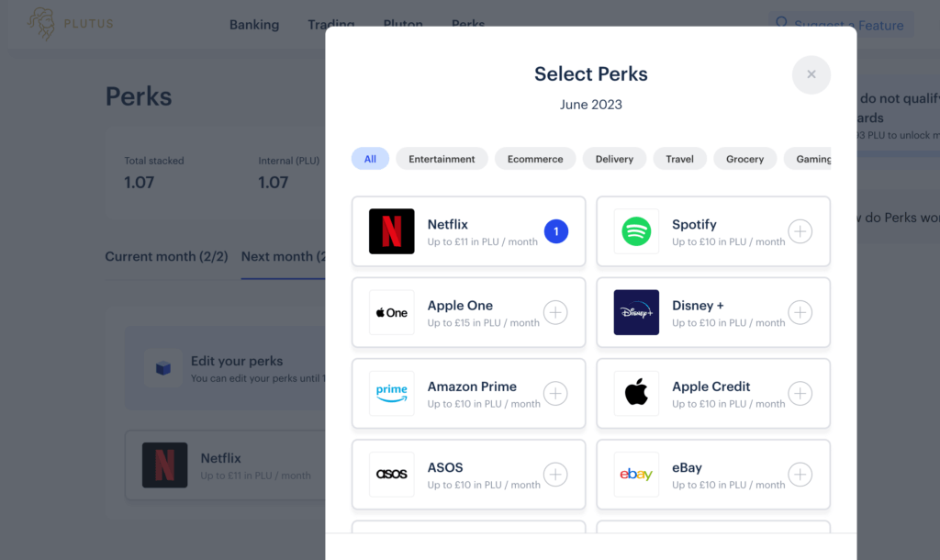Select the Spotify logo icon

pos(636,230)
